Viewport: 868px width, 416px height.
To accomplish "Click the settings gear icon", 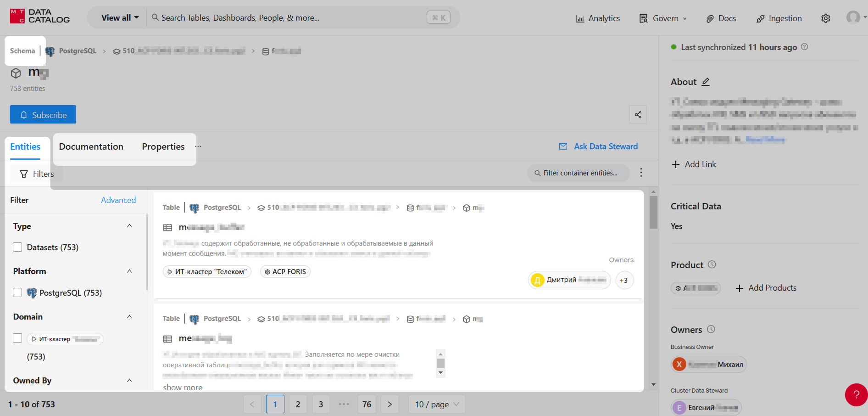I will coord(825,18).
